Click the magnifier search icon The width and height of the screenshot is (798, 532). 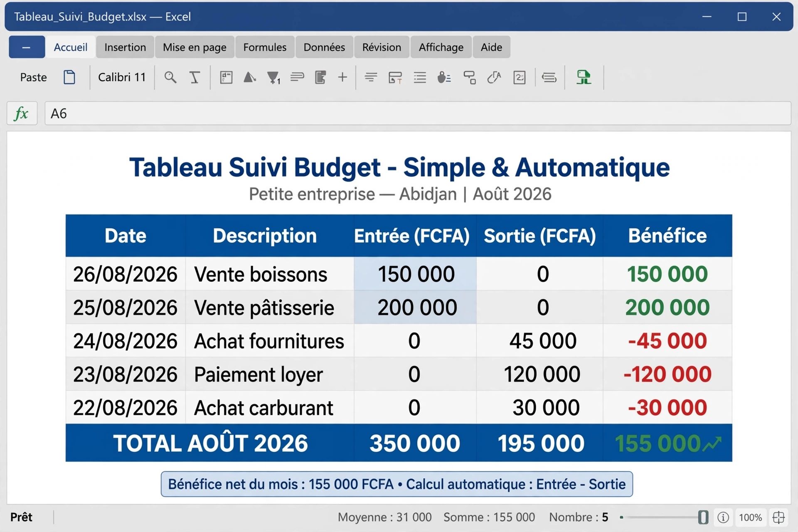(x=170, y=77)
